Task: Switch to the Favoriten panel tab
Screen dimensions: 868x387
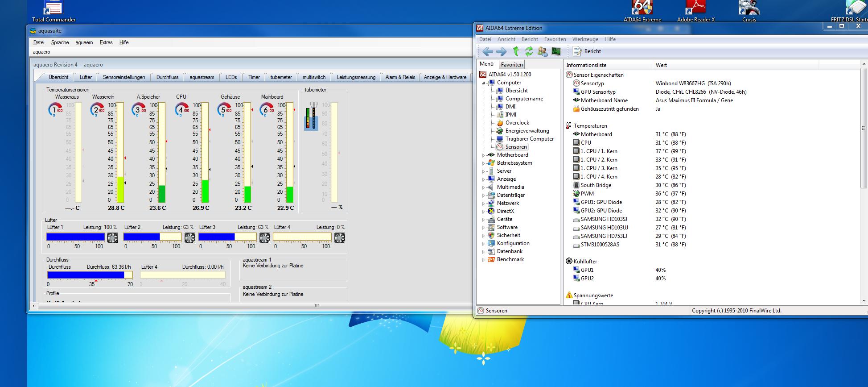Action: (x=511, y=65)
